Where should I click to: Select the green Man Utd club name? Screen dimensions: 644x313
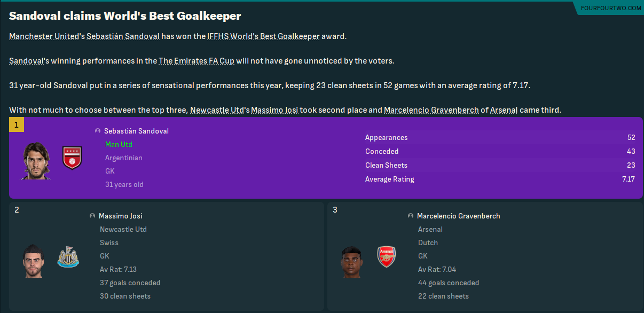point(119,144)
